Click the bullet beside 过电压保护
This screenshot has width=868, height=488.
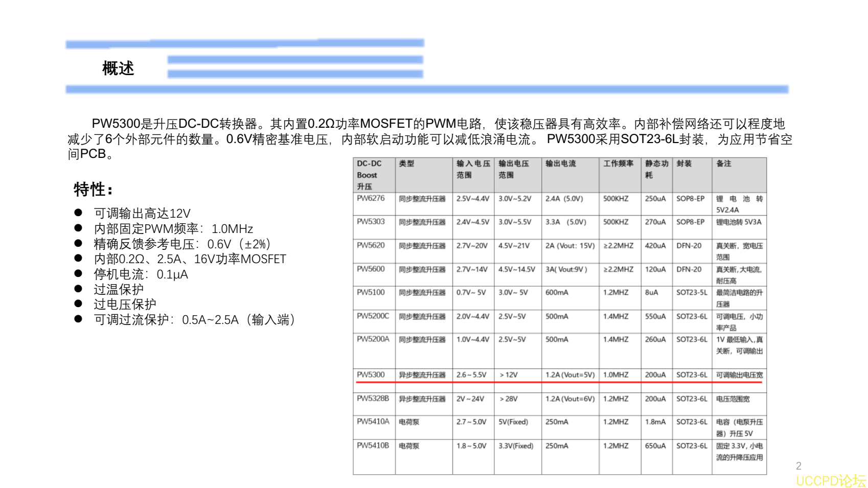coord(78,303)
